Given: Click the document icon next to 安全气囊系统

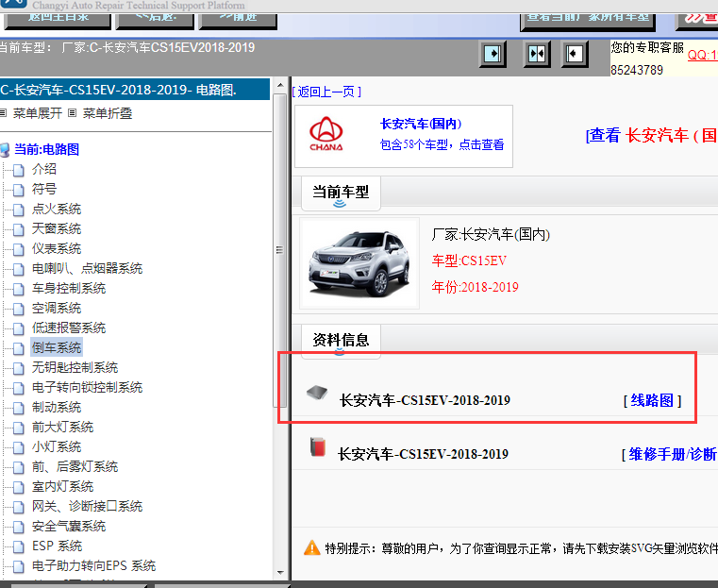Looking at the screenshot, I should (x=19, y=527).
